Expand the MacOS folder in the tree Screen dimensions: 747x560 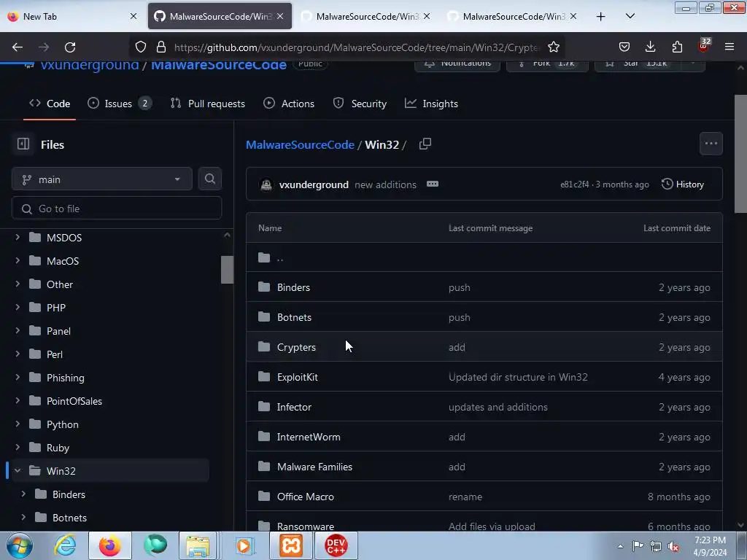(x=18, y=260)
